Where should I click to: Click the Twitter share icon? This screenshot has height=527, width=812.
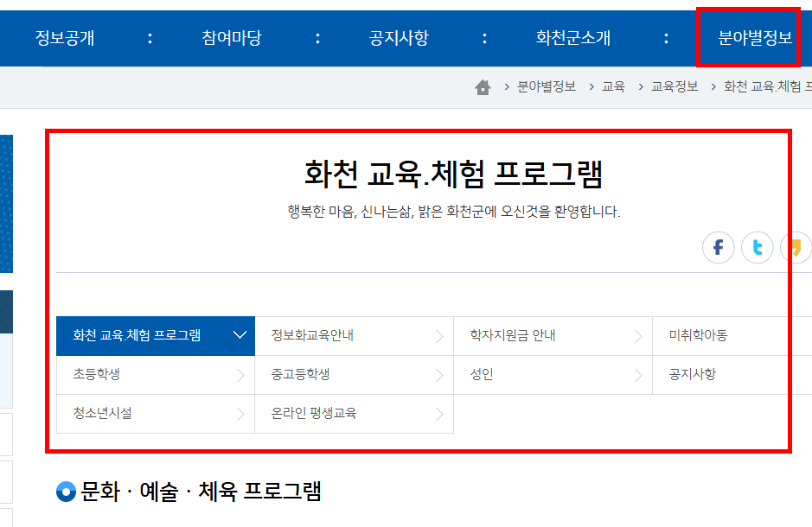pos(757,247)
